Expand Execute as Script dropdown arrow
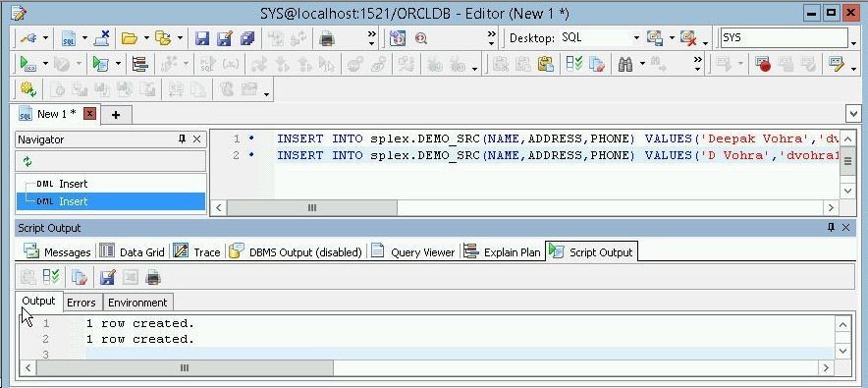The height and width of the screenshot is (388, 868). (118, 64)
